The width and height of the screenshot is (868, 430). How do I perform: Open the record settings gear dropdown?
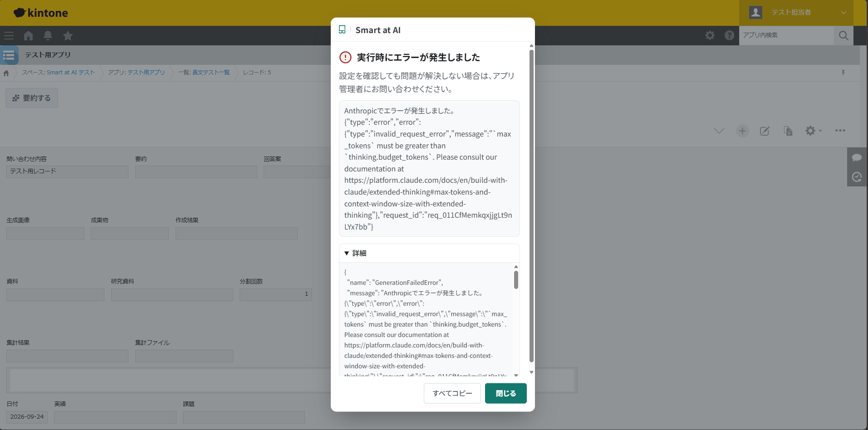[x=813, y=131]
